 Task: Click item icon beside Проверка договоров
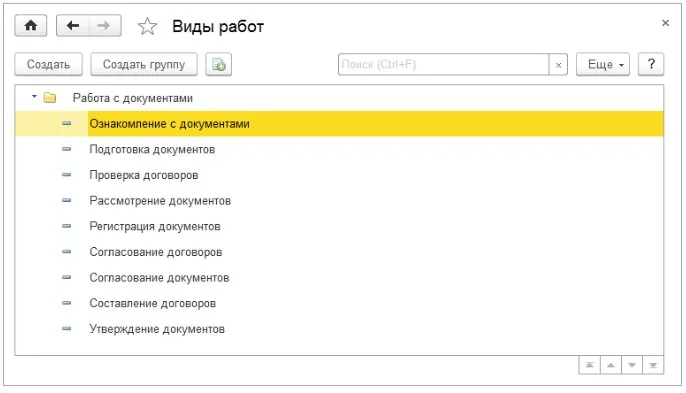pos(66,175)
